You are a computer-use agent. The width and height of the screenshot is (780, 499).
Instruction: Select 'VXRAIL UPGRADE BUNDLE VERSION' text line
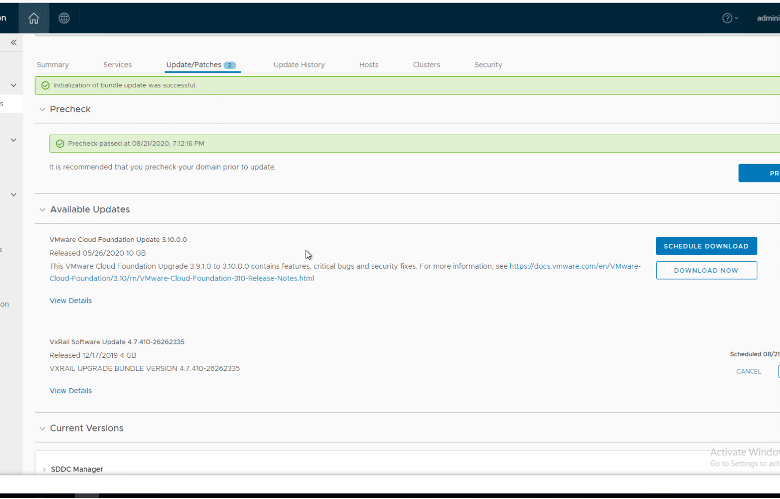(x=145, y=369)
